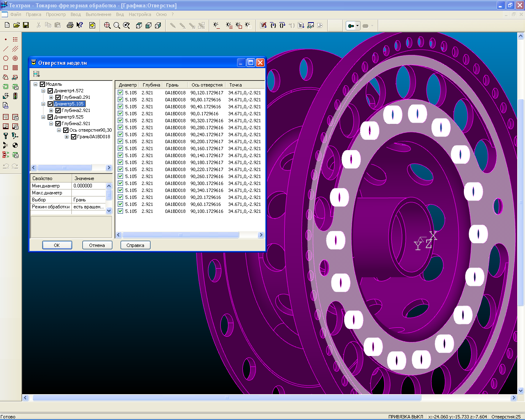
Task: Select the line drawing tool
Action: click(x=6, y=49)
